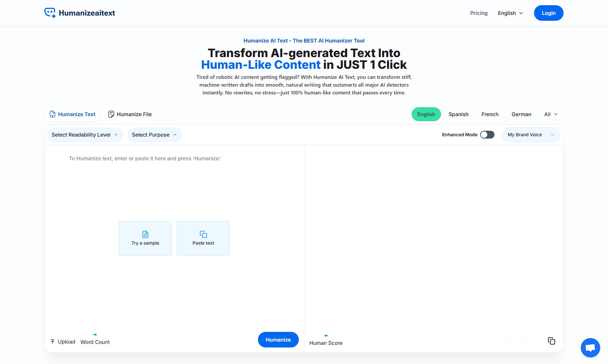Image resolution: width=608 pixels, height=364 pixels.
Task: Expand the Select Readability Level dropdown
Action: click(x=85, y=135)
